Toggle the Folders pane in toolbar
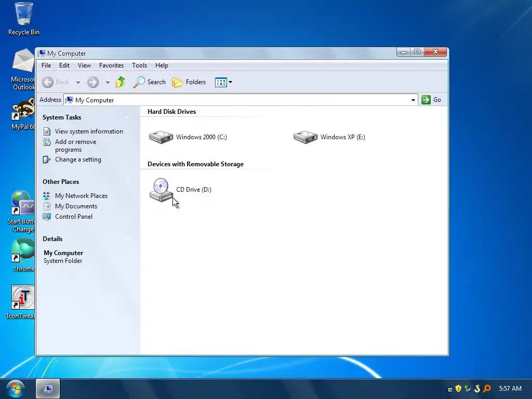Image resolution: width=532 pixels, height=399 pixels. tap(189, 82)
